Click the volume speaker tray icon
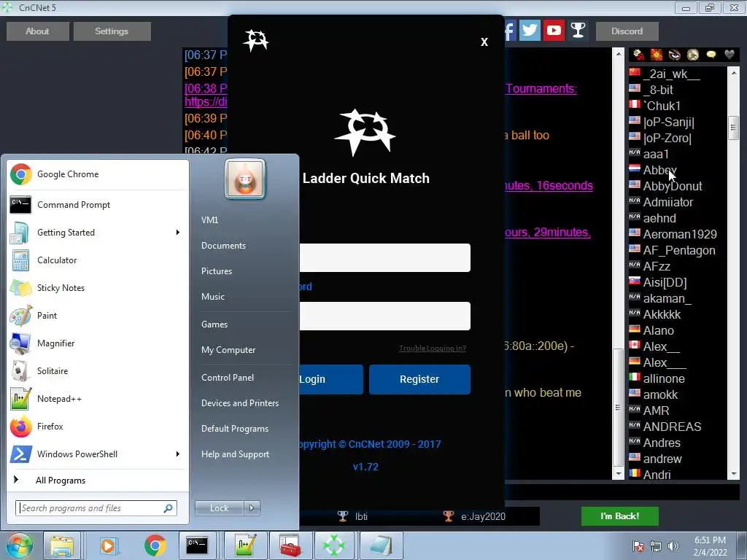 pos(673,545)
